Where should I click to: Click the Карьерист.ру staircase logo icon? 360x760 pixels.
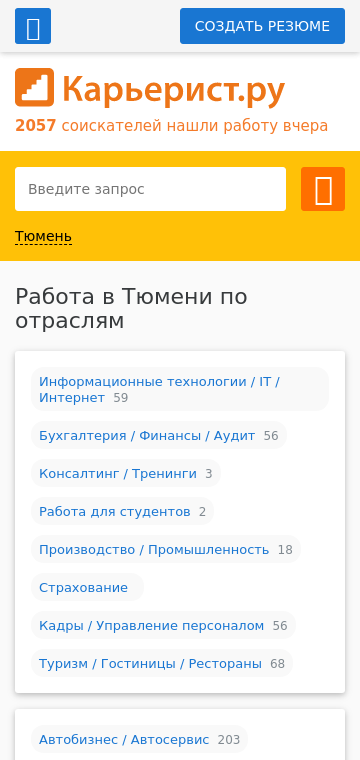(x=34, y=87)
